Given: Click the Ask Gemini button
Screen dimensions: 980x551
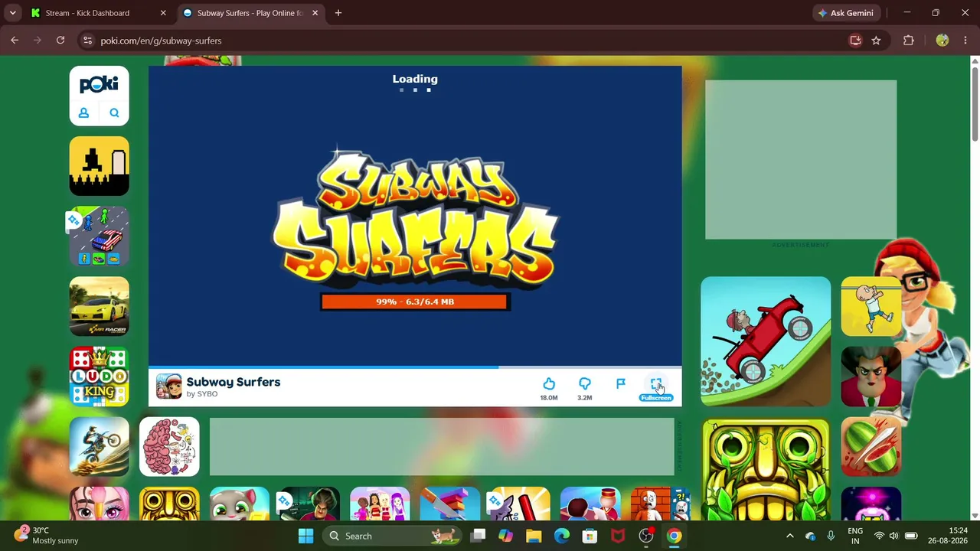Looking at the screenshot, I should click(x=847, y=13).
